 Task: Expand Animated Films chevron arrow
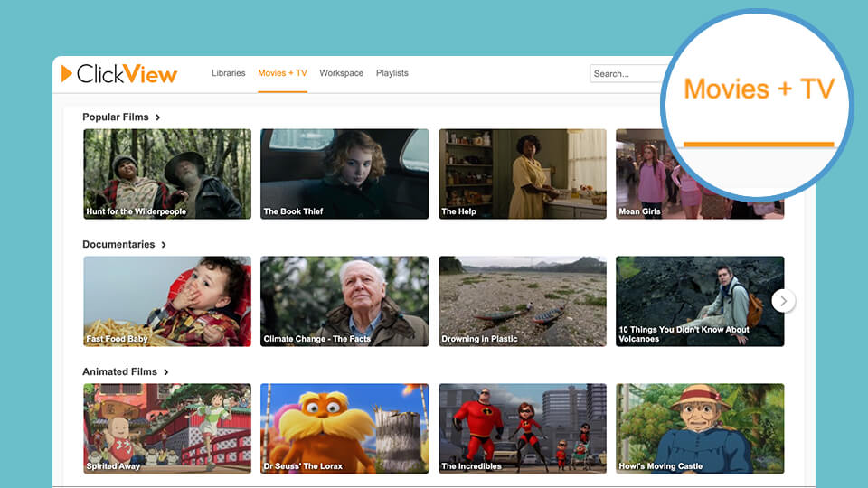(166, 371)
